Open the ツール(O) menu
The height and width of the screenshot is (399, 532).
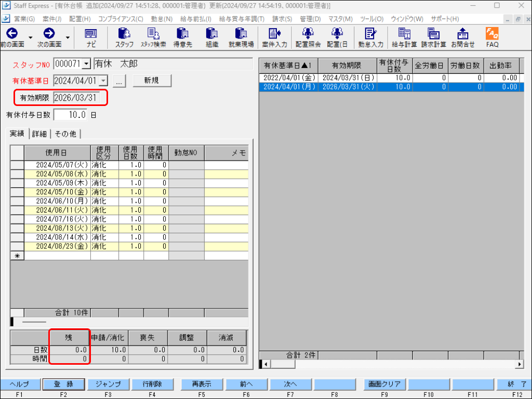pyautogui.click(x=371, y=19)
